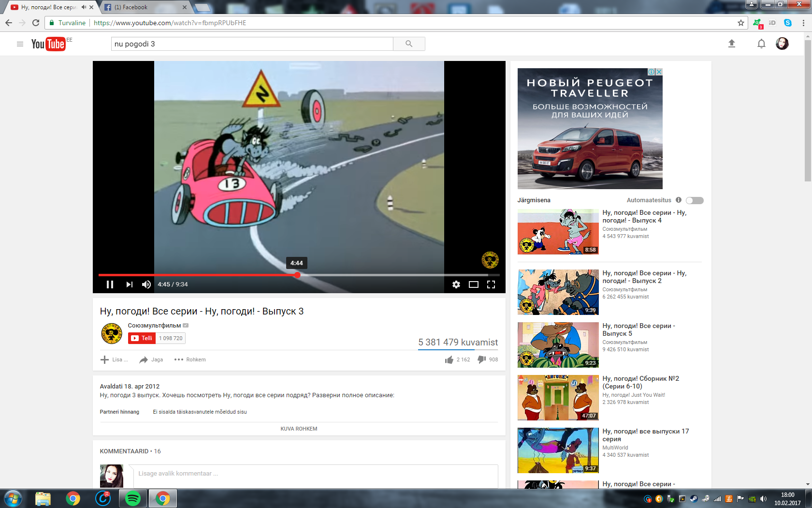Pause the playing video
812x508 pixels.
pyautogui.click(x=110, y=284)
